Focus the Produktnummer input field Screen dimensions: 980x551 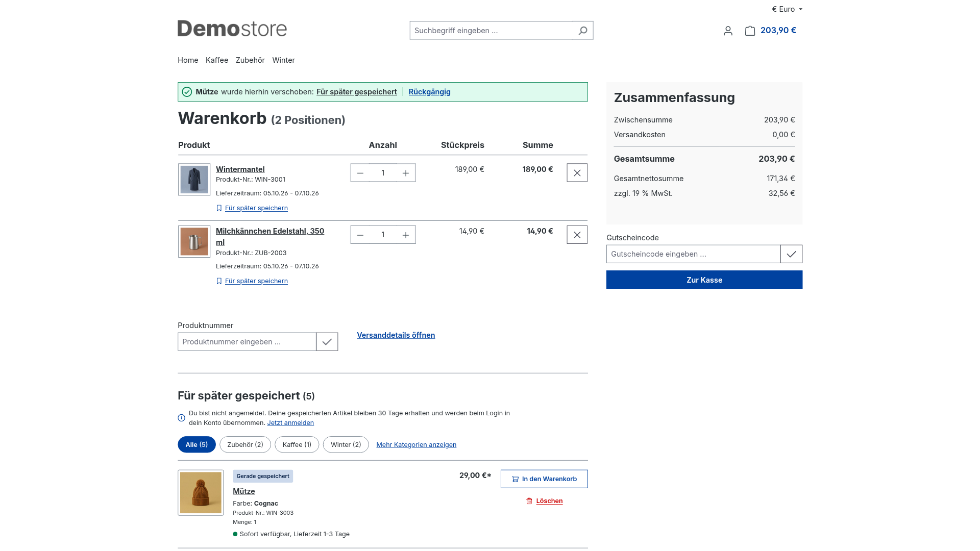pyautogui.click(x=247, y=342)
